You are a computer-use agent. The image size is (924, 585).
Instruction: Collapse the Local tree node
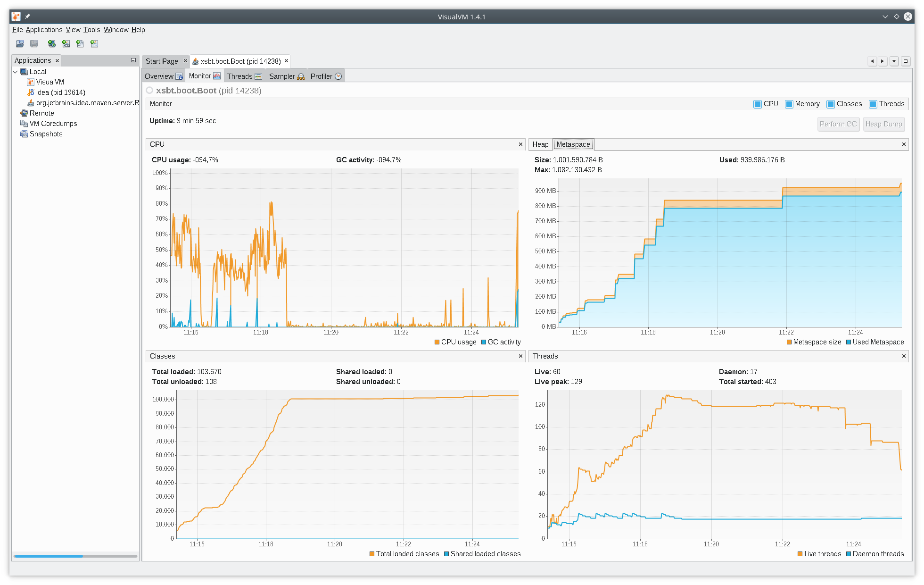pos(16,72)
